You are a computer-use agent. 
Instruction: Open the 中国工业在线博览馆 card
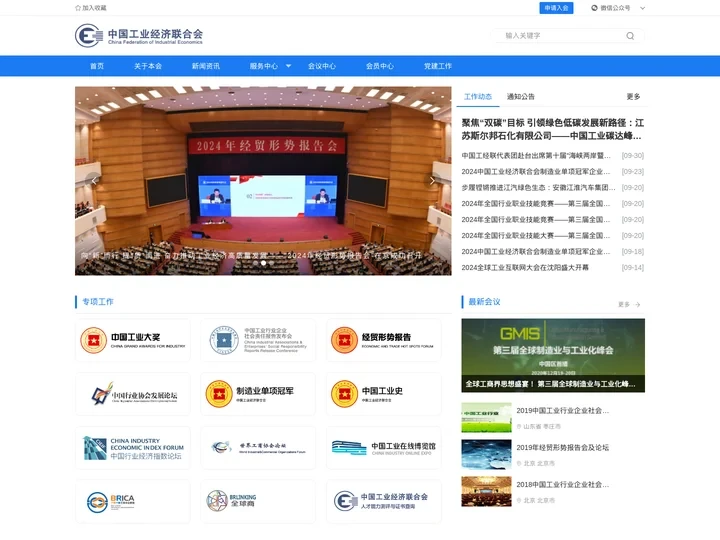[x=384, y=448]
